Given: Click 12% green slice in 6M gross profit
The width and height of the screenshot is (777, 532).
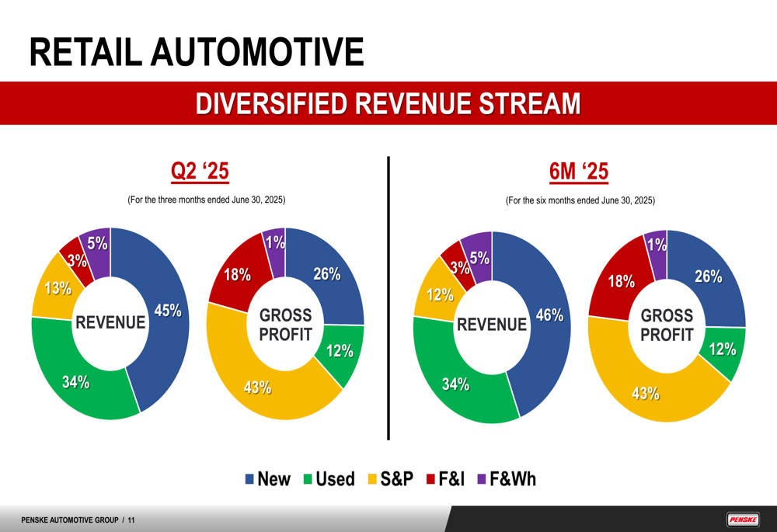Looking at the screenshot, I should click(723, 349).
